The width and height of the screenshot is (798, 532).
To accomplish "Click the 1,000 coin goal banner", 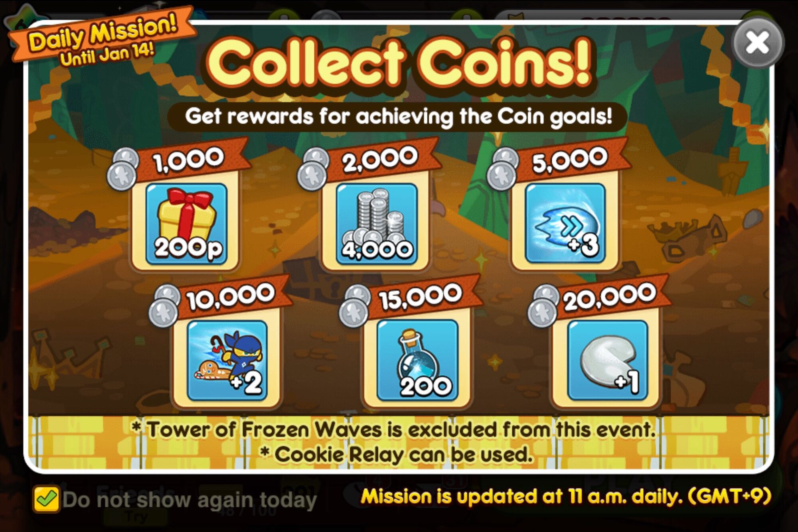I will [x=188, y=159].
